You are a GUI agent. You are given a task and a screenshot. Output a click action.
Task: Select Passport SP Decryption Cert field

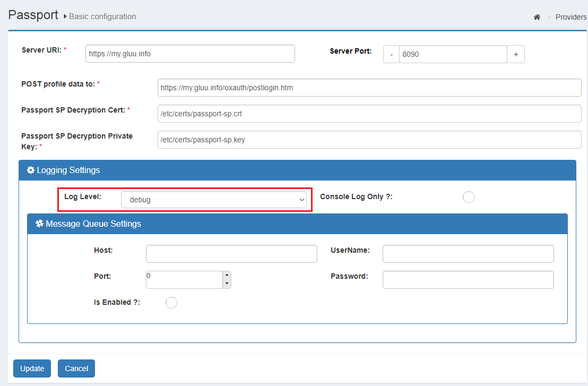[369, 114]
